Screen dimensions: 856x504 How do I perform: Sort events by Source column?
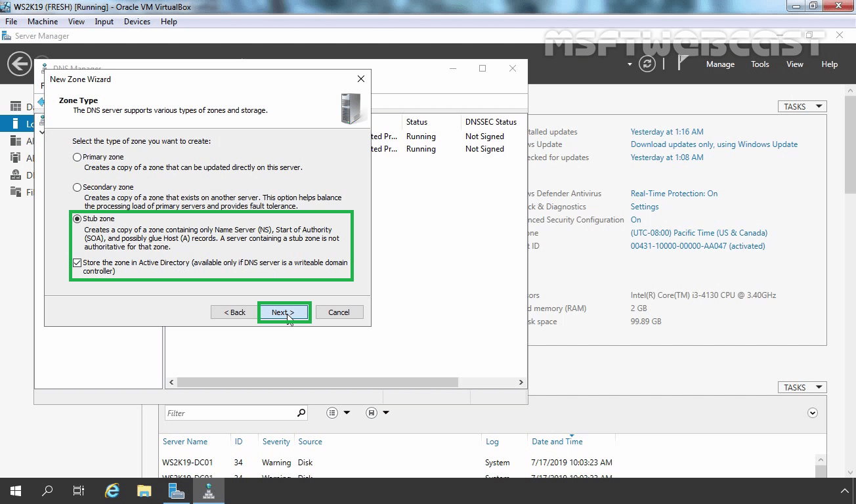[310, 442]
